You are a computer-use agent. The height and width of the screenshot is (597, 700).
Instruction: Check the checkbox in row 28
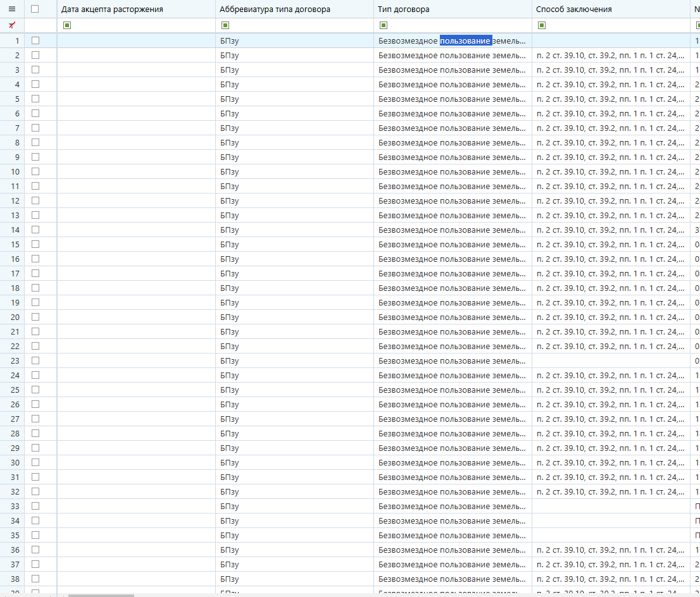(35, 433)
